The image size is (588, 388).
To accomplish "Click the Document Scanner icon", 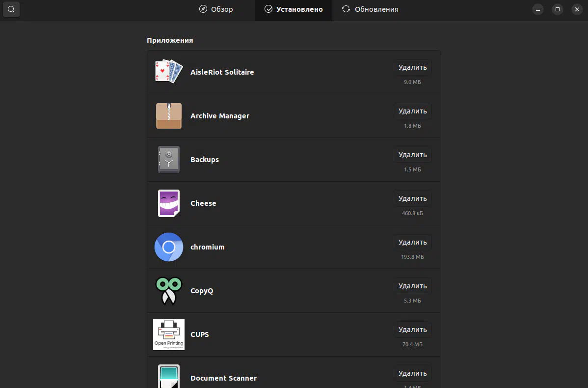I will 168,376.
